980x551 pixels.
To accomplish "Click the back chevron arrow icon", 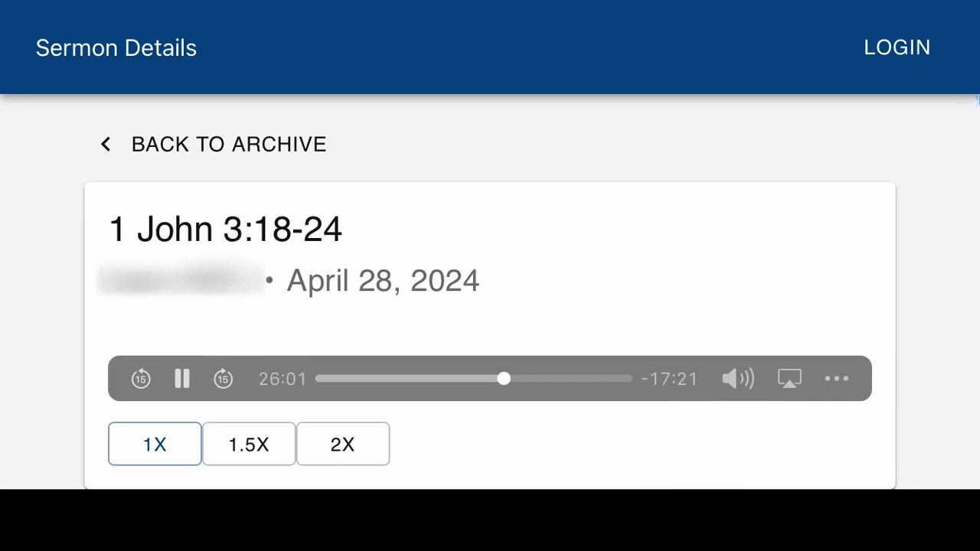I will 106,144.
